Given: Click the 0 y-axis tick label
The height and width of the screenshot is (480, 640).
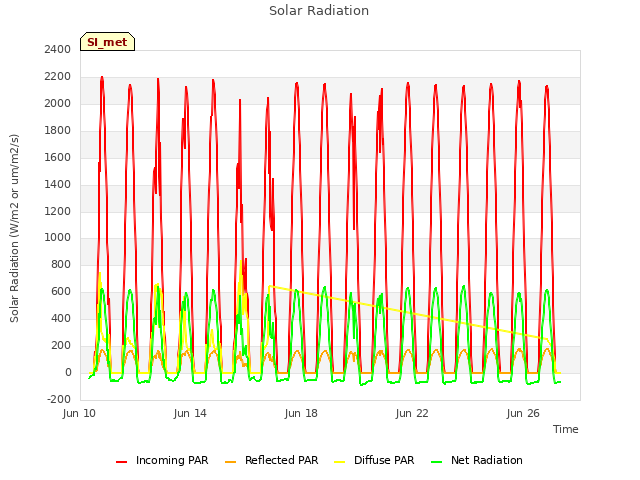Looking at the screenshot, I should pos(68,372).
